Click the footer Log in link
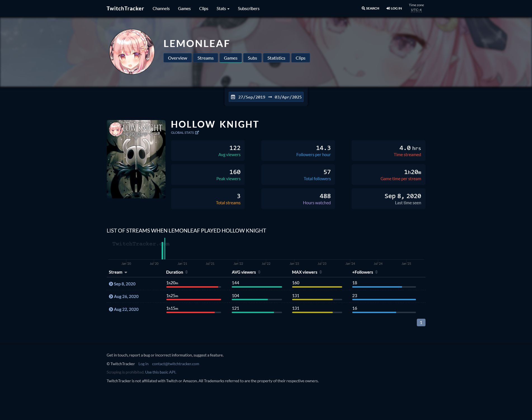The image size is (532, 420). [x=143, y=364]
